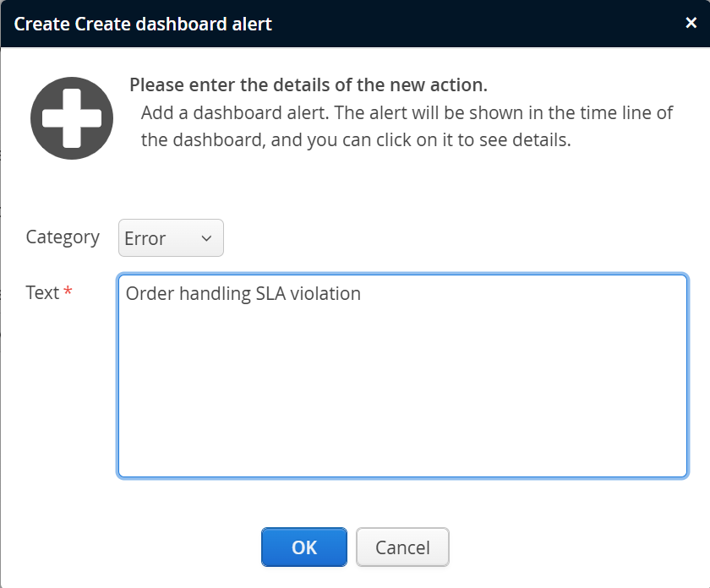The image size is (710, 588).
Task: Click the word 'SLA' in the text box
Action: (x=270, y=294)
